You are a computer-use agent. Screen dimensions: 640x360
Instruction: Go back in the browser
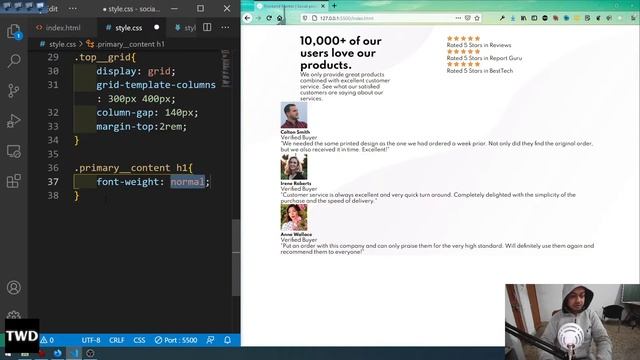point(247,18)
